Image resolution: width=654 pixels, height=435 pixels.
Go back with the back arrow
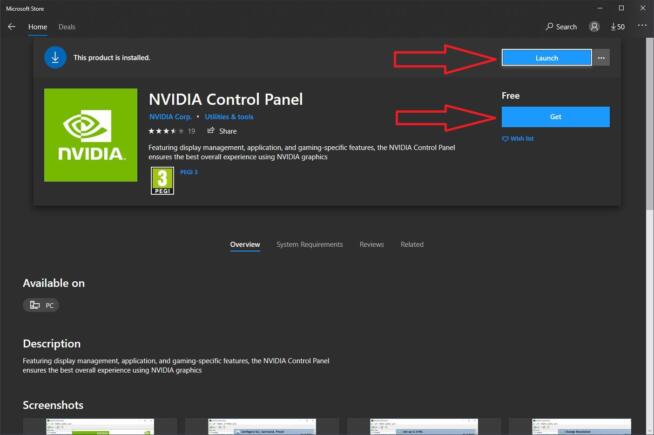click(x=11, y=27)
